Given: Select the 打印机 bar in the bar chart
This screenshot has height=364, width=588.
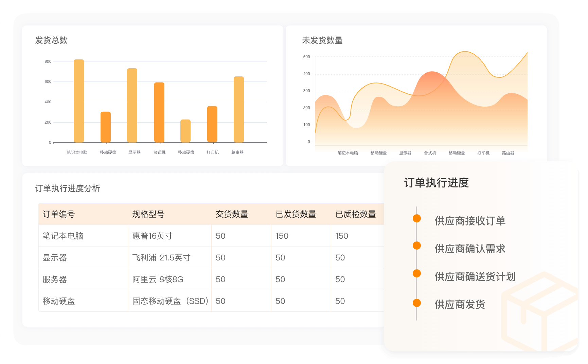Looking at the screenshot, I should click(212, 124).
